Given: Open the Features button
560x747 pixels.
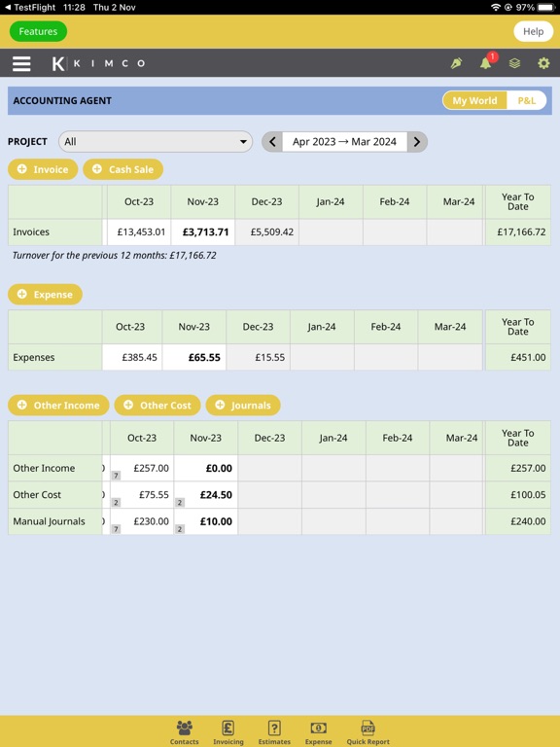Looking at the screenshot, I should [38, 31].
